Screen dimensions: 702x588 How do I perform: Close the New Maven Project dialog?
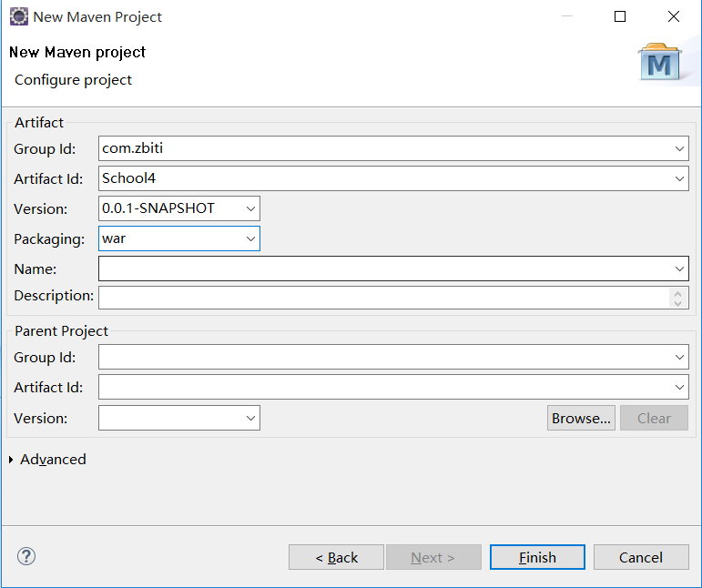tap(673, 16)
